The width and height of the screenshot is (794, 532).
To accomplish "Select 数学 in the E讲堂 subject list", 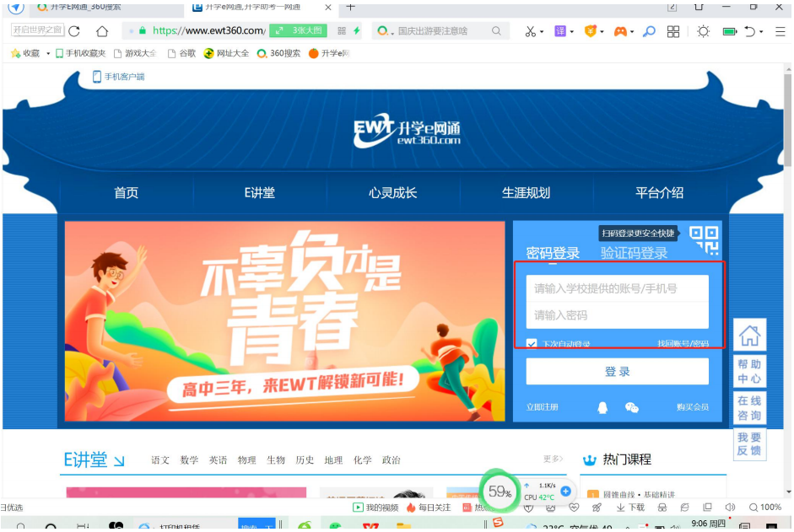I will [x=189, y=460].
